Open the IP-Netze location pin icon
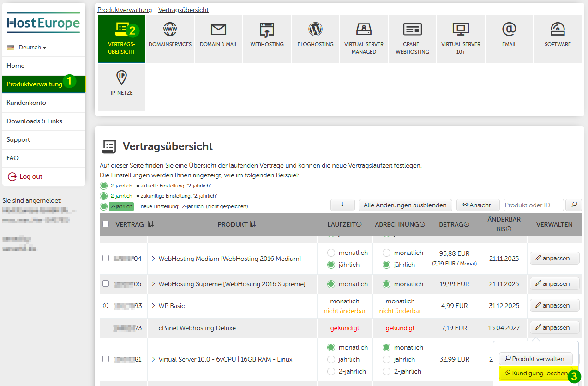588x386 pixels. coord(121,78)
